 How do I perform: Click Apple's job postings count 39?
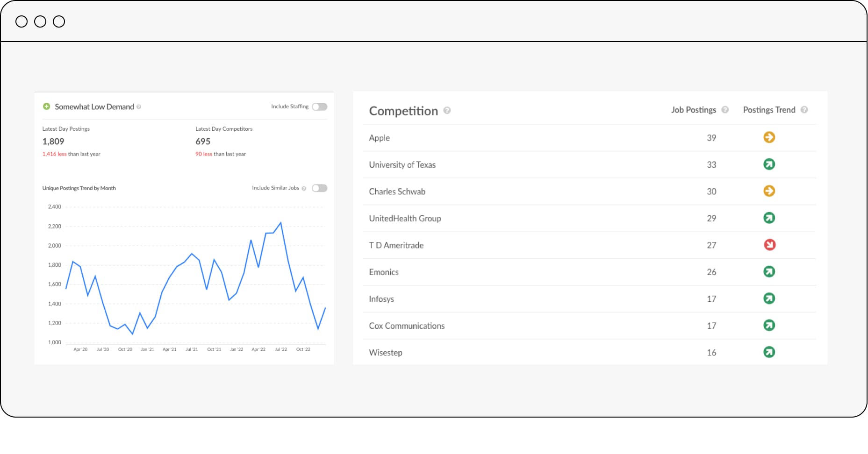coord(711,138)
